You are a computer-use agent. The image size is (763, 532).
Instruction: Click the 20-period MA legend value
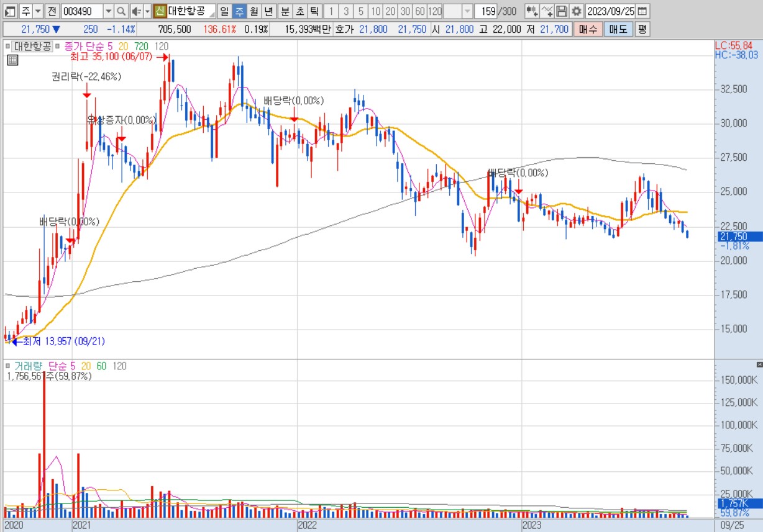tap(124, 46)
